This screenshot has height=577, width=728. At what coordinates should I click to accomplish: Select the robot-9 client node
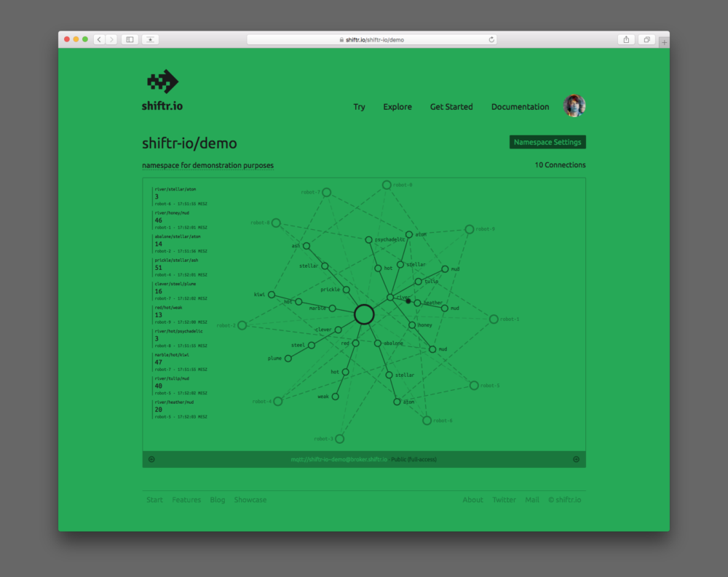coord(470,229)
